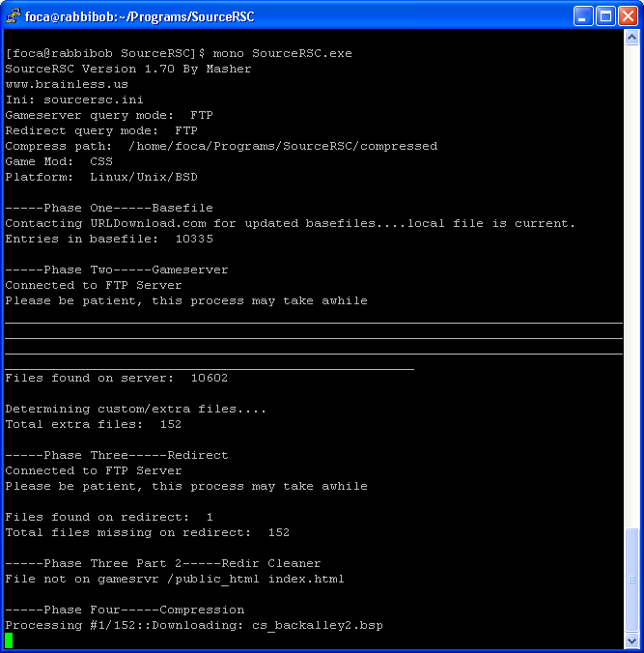Click the scrollbar up arrow
This screenshot has height=653, width=644.
(x=632, y=38)
